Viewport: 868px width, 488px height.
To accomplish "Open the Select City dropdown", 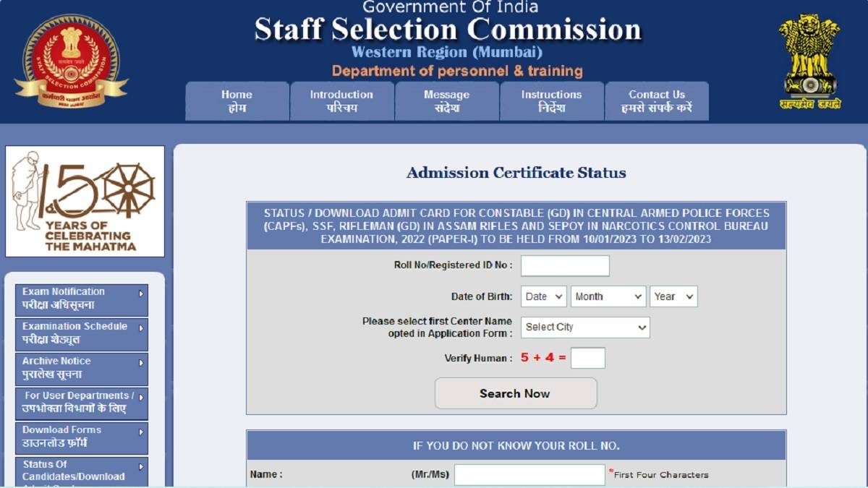I will pyautogui.click(x=585, y=327).
